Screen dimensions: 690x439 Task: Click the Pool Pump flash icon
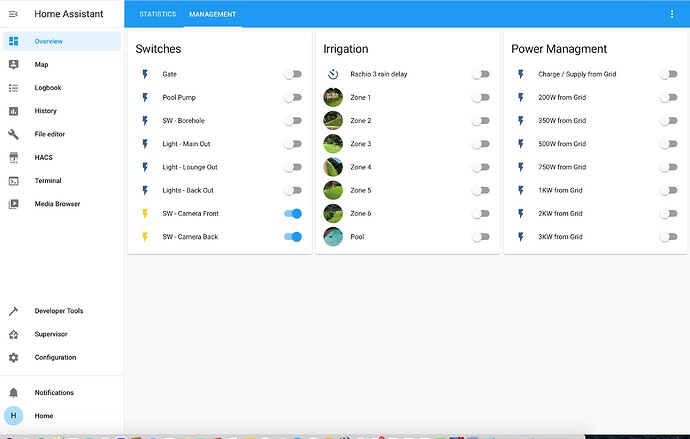pos(145,98)
